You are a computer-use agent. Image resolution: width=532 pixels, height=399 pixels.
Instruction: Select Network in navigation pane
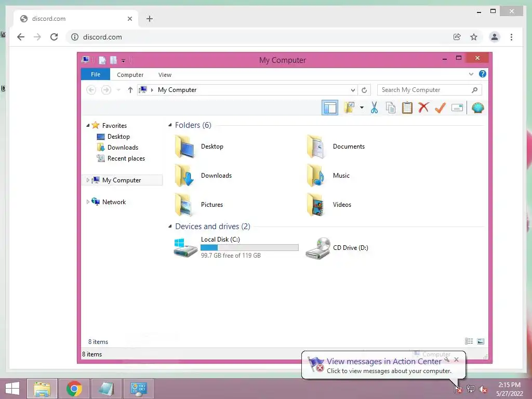[x=114, y=202]
